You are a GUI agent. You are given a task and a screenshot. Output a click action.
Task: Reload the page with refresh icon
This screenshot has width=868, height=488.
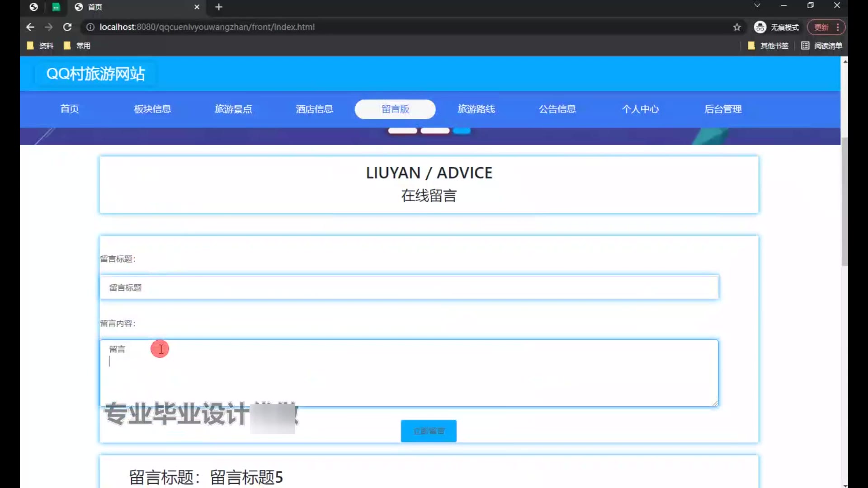67,27
